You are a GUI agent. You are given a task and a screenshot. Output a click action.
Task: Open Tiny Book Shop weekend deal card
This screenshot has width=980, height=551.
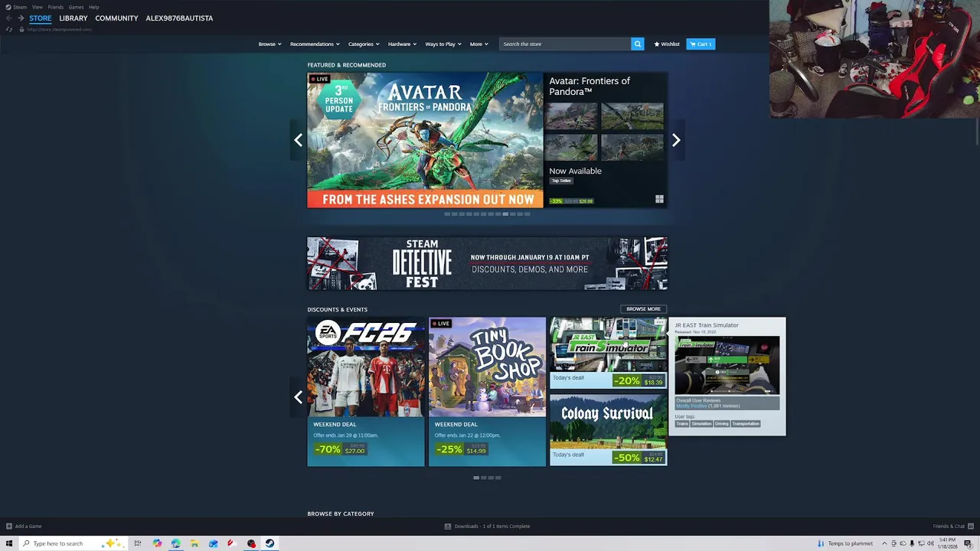[x=487, y=392]
